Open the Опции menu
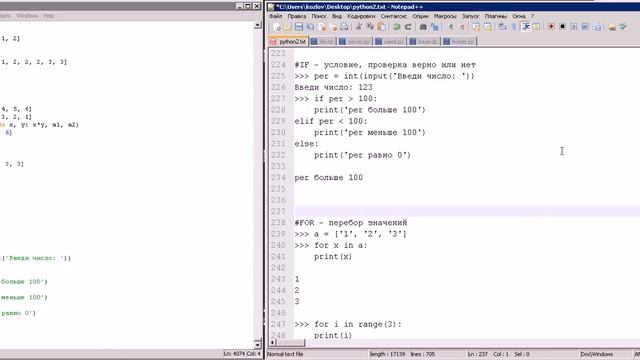 [420, 16]
